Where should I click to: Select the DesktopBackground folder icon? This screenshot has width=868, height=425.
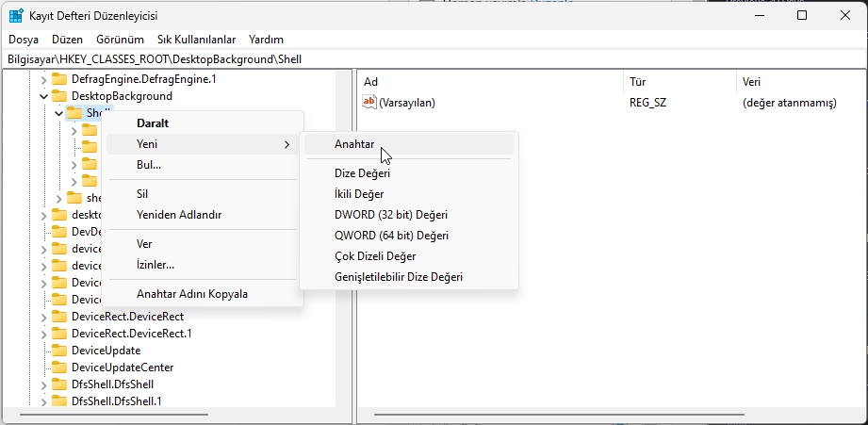[x=59, y=96]
